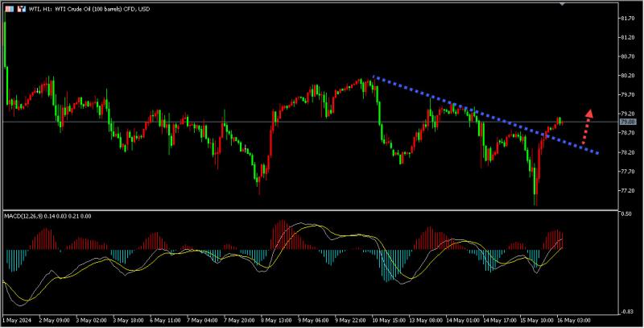This screenshot has width=644, height=328.
Task: Click the 1 May 2024 date label
Action: (x=16, y=320)
